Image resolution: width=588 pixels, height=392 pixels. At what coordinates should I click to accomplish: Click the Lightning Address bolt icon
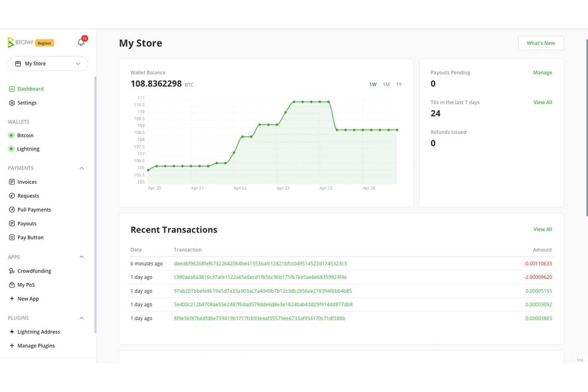click(x=12, y=332)
